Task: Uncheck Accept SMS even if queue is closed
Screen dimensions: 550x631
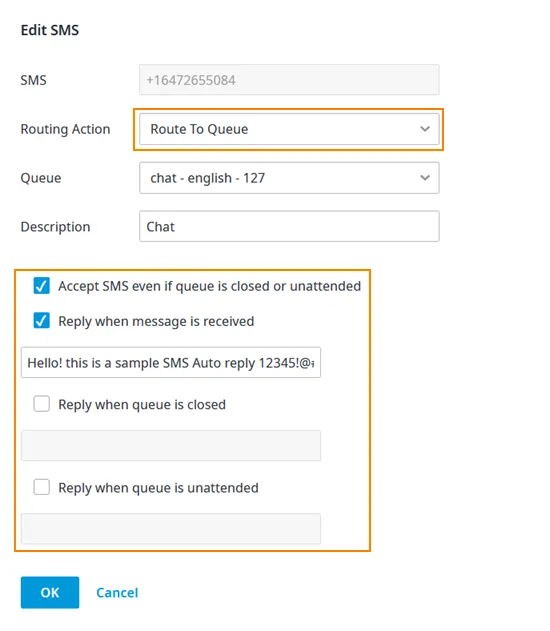Action: pyautogui.click(x=41, y=286)
